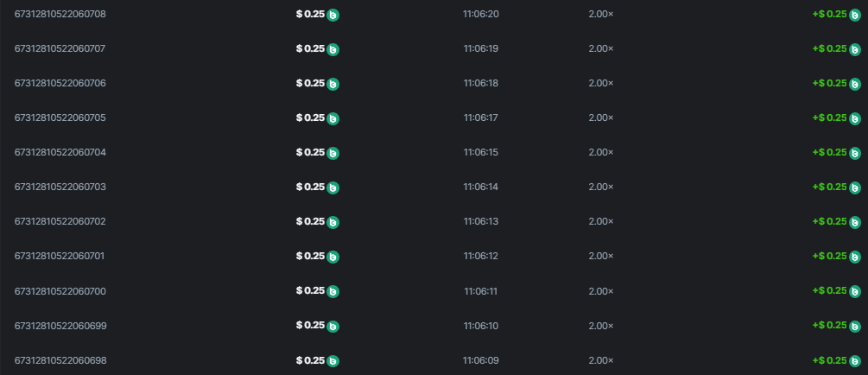
Task: Open bet ID 67312810522060699
Action: (x=60, y=325)
